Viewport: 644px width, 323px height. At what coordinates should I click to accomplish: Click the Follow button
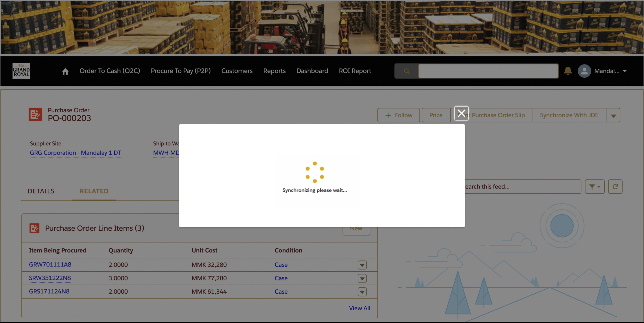click(399, 115)
